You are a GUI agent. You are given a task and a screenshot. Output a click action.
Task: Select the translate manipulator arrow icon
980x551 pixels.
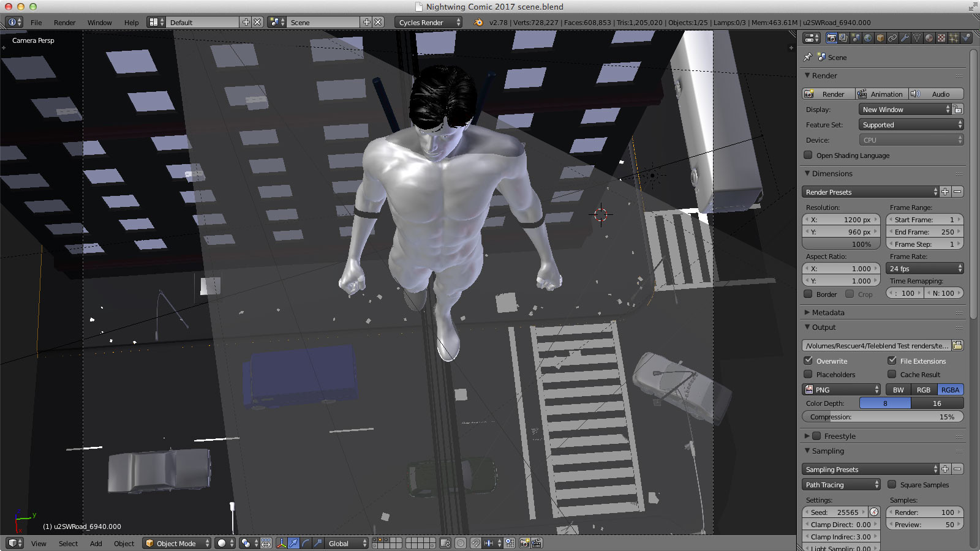coord(293,543)
